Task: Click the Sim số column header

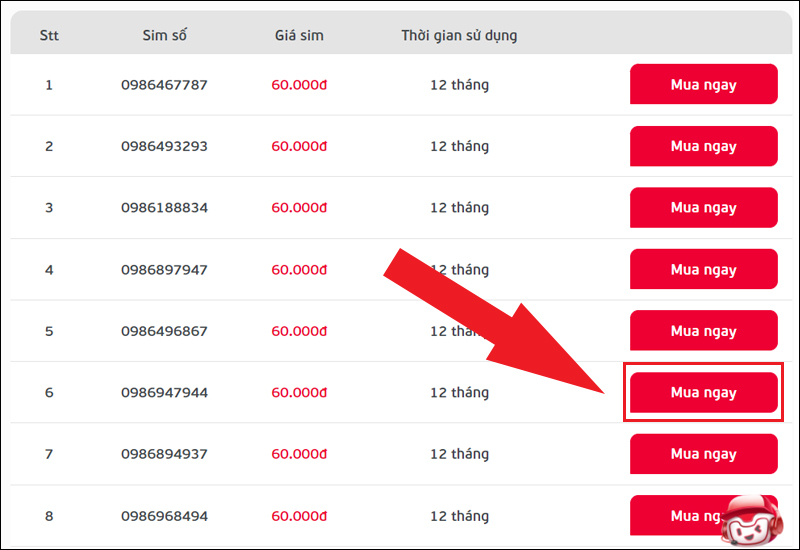Action: click(x=164, y=36)
